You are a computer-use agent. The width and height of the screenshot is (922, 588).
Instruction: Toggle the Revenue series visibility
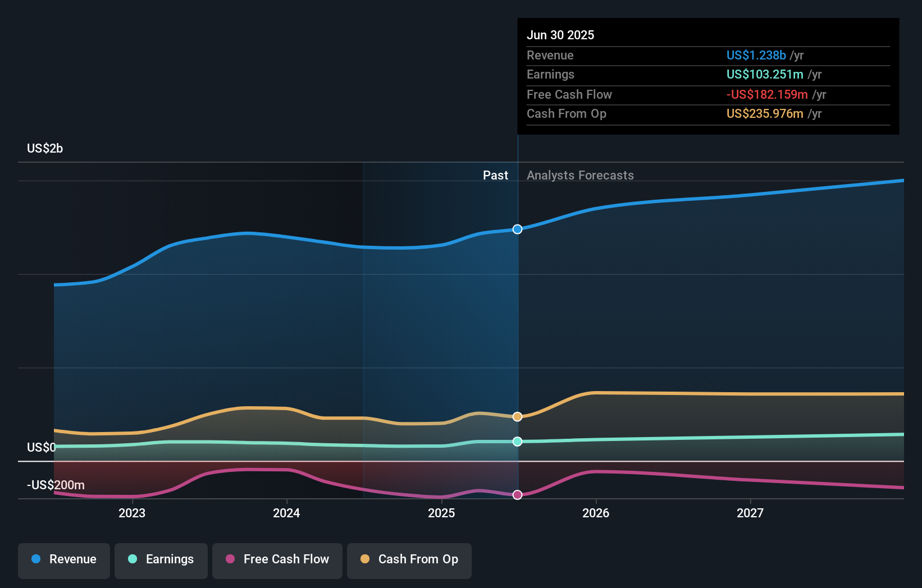pyautogui.click(x=63, y=559)
